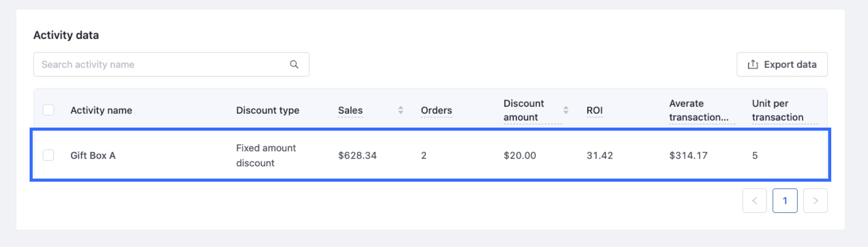Go to previous page arrow
Viewport: 868px width, 247px height.
755,201
